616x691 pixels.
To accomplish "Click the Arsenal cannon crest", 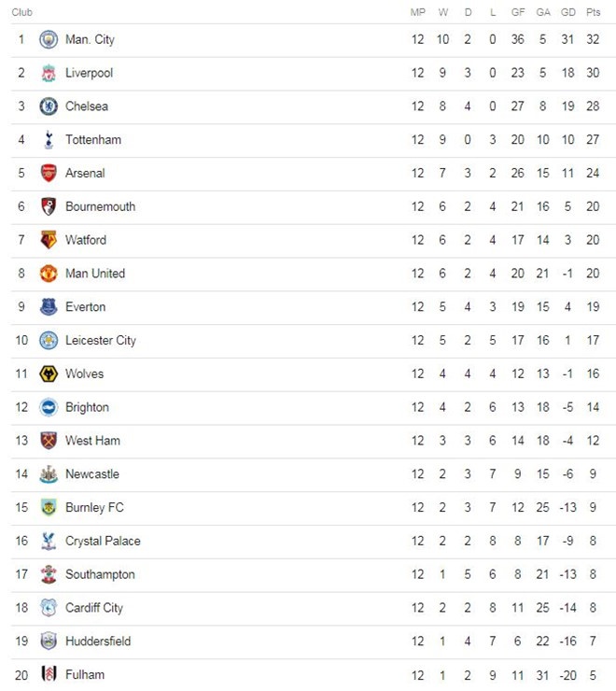I will [49, 173].
